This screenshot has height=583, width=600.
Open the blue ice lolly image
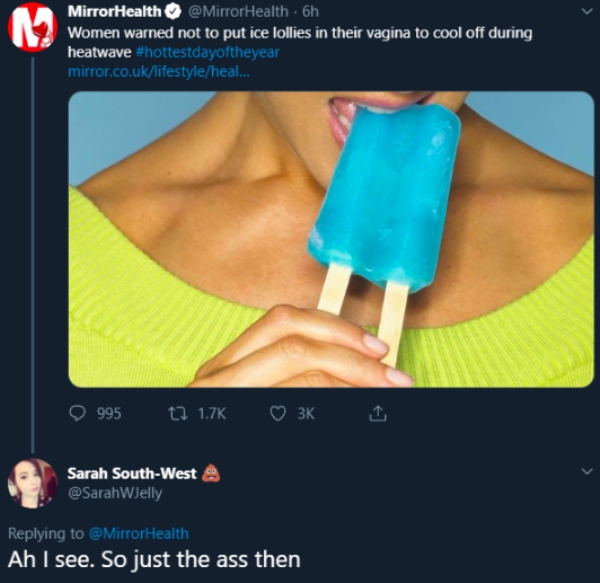point(331,238)
